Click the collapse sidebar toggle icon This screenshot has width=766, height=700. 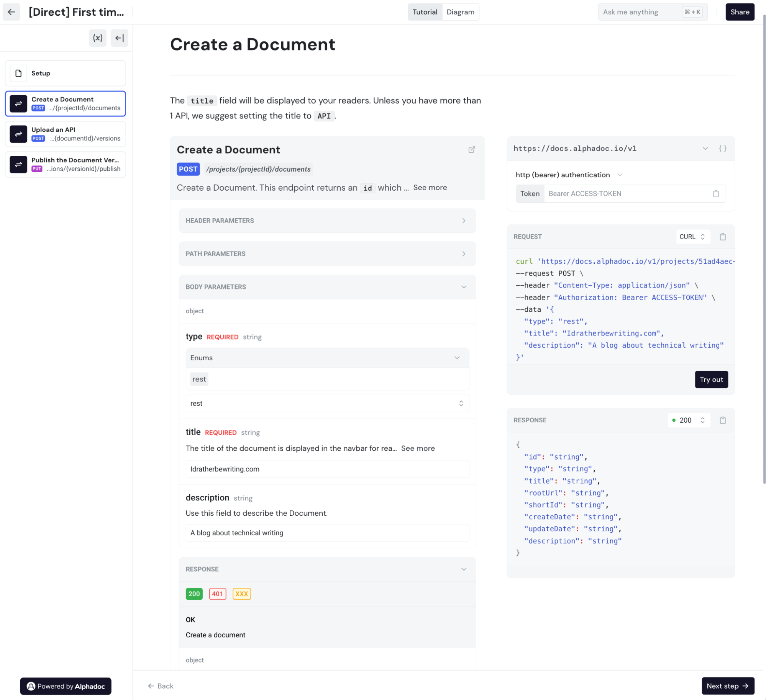click(x=120, y=38)
